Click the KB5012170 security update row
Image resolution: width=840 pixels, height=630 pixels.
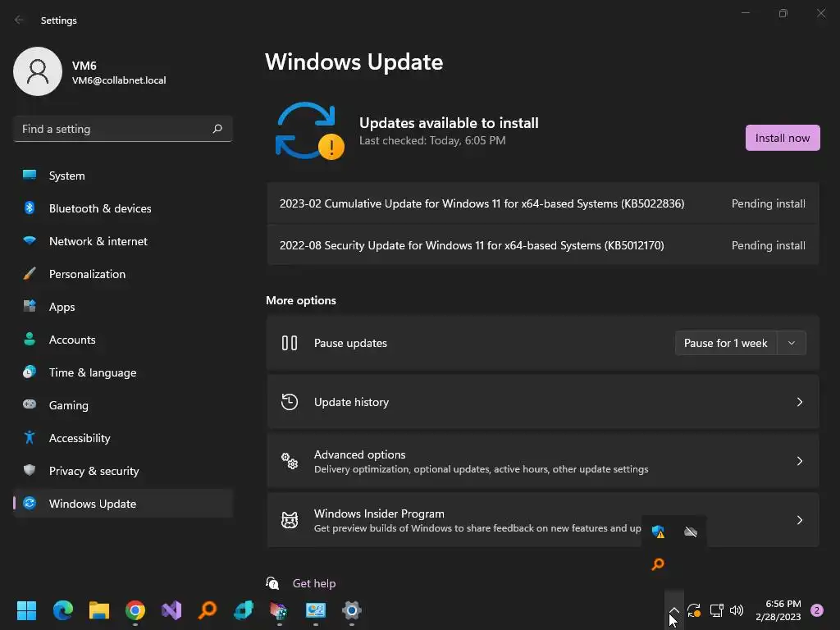[543, 245]
